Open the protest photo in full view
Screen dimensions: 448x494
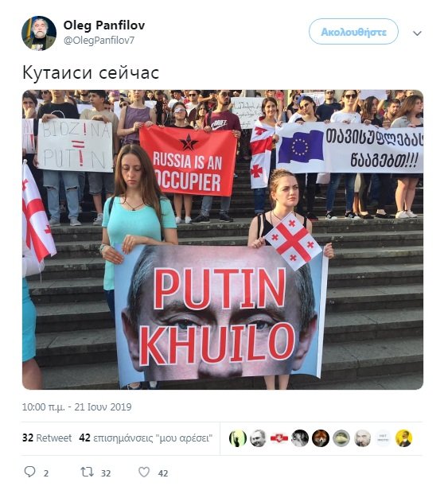(223, 239)
